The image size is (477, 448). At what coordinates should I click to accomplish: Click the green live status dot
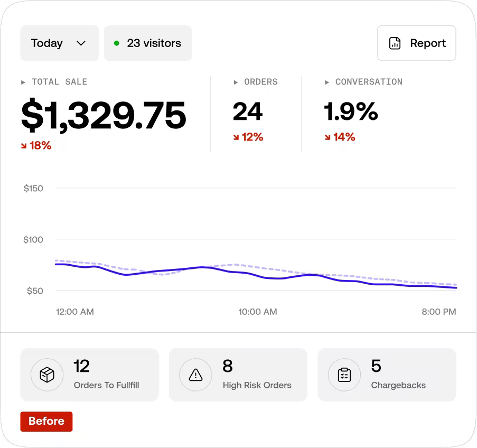click(x=117, y=43)
